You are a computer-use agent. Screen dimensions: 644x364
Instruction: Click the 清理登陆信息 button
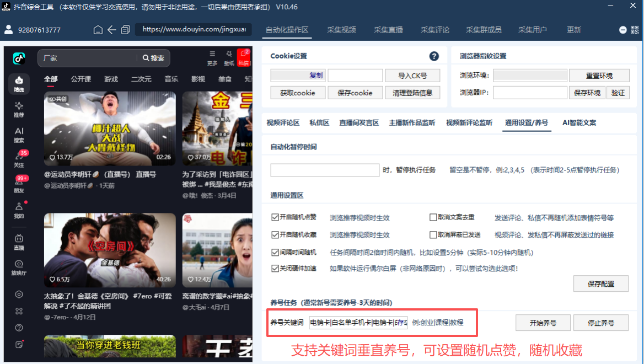click(x=412, y=93)
